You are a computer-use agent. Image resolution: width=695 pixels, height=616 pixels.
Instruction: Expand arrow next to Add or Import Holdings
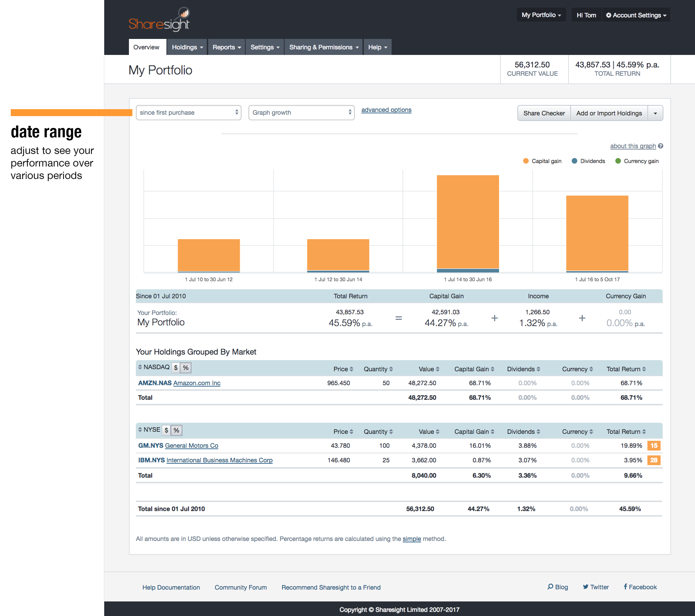tap(655, 113)
